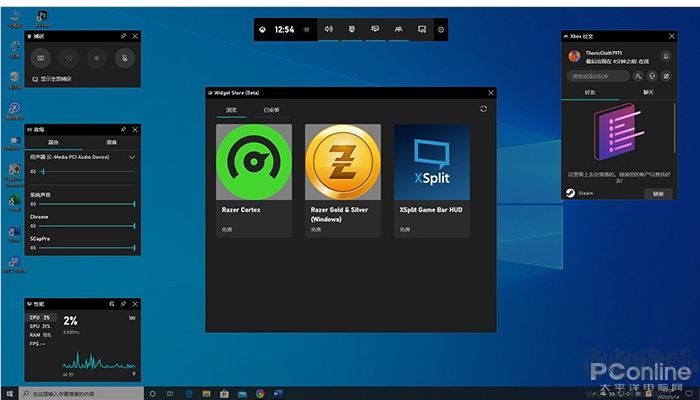Pin the Capture widget

coord(123,36)
